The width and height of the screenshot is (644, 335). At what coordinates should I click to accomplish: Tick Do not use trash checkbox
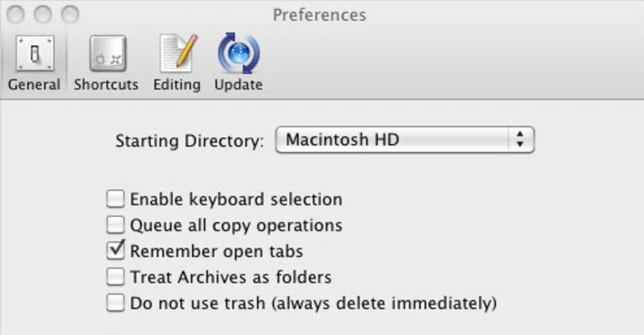pyautogui.click(x=115, y=303)
